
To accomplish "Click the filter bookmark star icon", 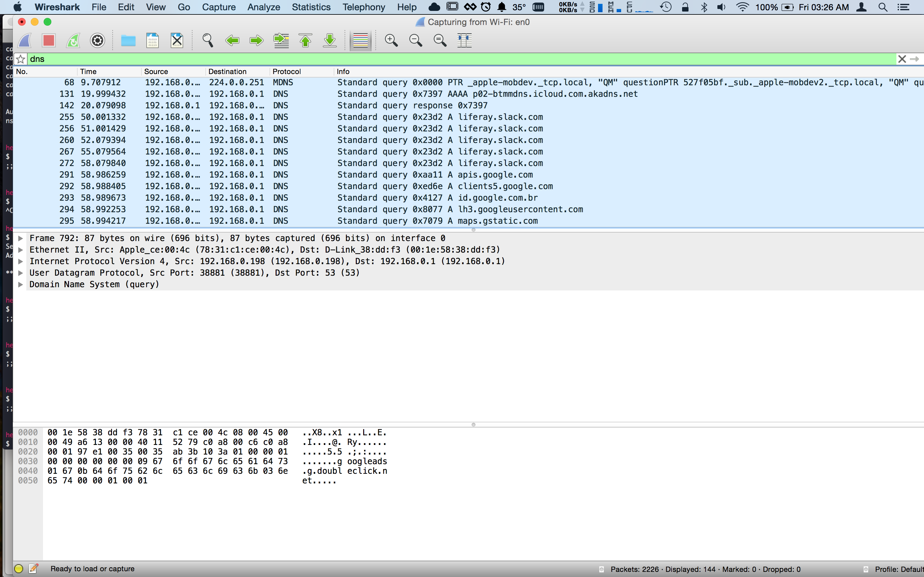I will 21,59.
